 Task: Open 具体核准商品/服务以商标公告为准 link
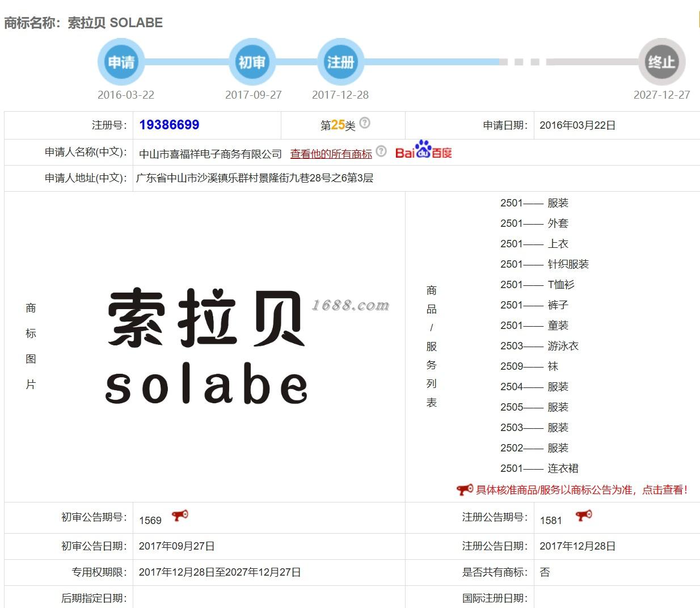tap(581, 490)
